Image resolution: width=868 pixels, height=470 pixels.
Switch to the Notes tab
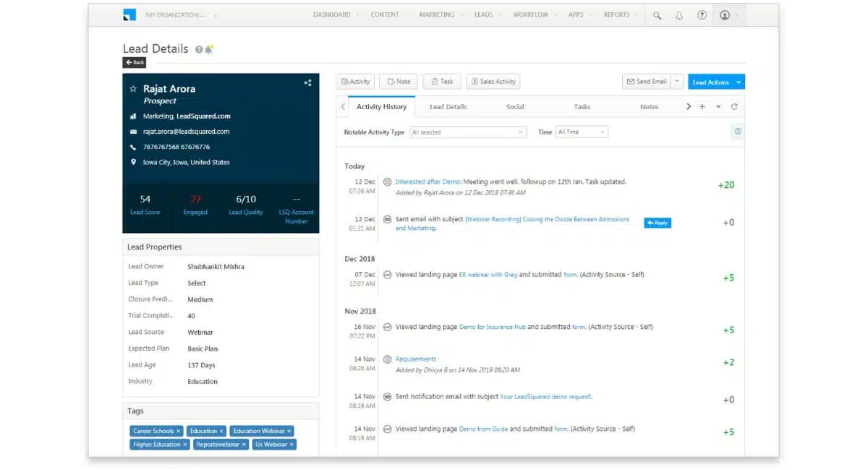(650, 107)
